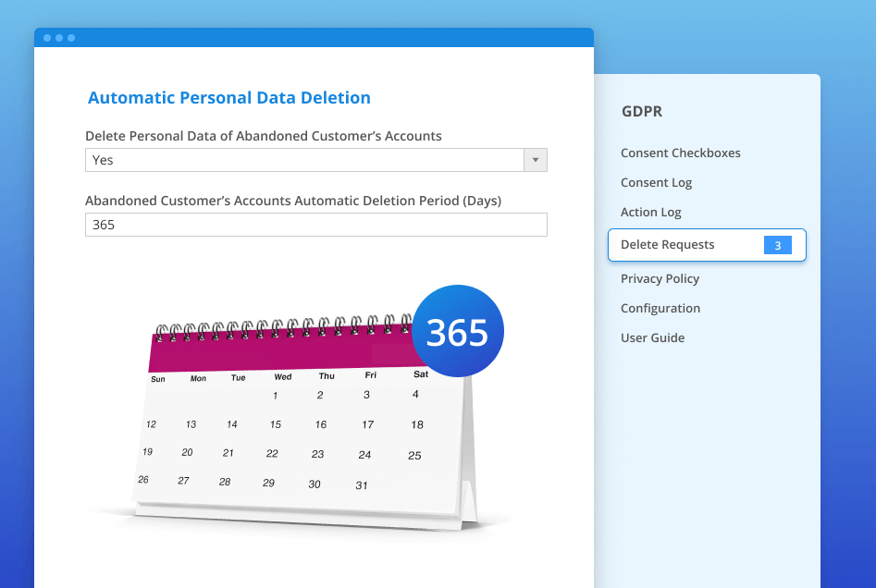Click the badge showing 3 delete requests

click(777, 245)
